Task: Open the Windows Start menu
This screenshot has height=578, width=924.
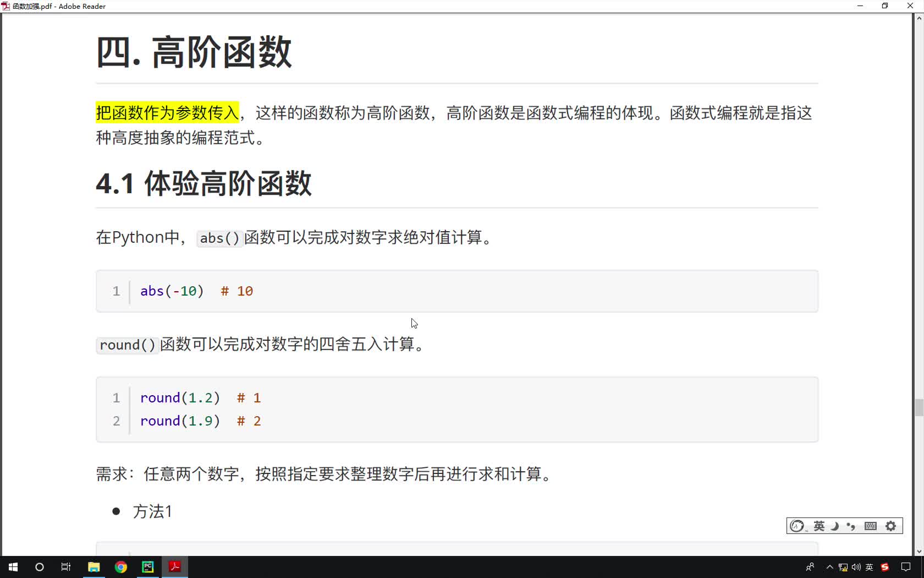Action: 13,567
